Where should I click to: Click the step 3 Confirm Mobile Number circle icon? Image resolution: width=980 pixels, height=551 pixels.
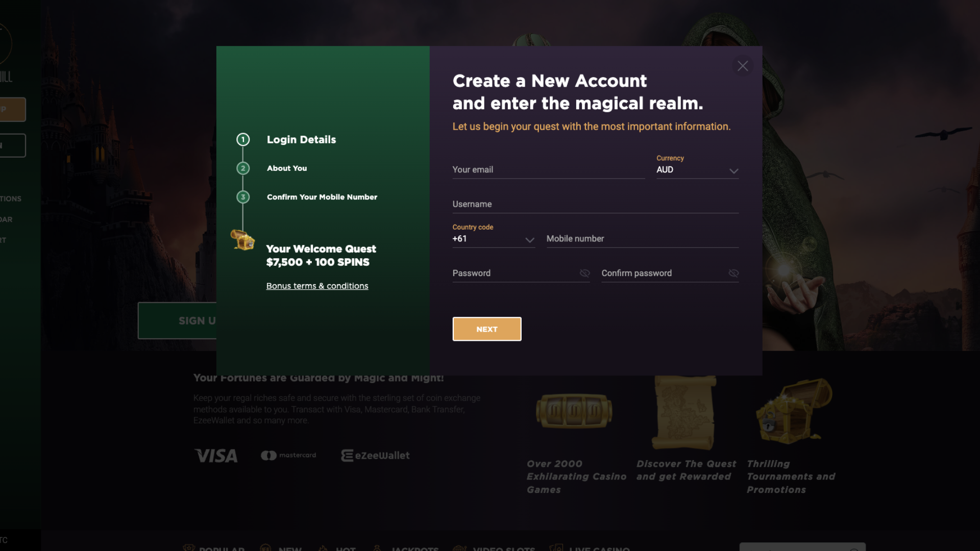[x=243, y=197]
